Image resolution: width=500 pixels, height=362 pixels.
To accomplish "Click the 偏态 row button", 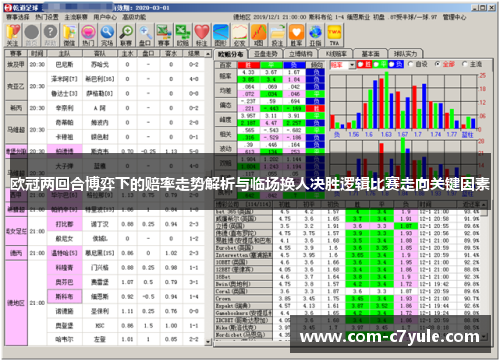I will point(225,105).
